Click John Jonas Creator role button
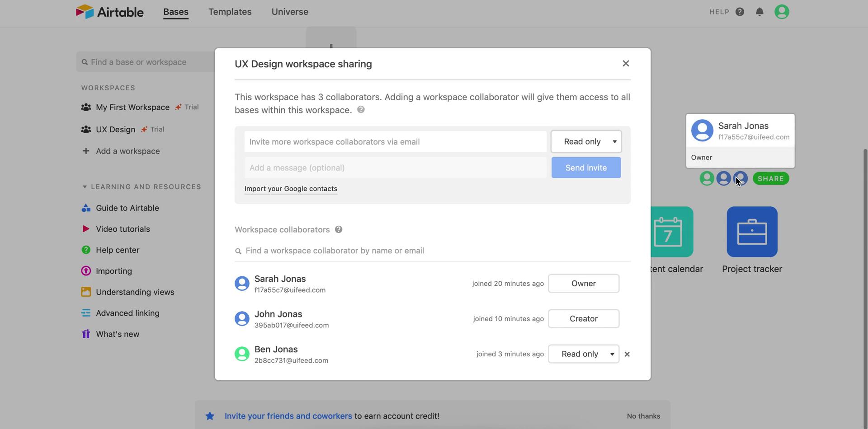This screenshot has height=429, width=868. coord(584,319)
